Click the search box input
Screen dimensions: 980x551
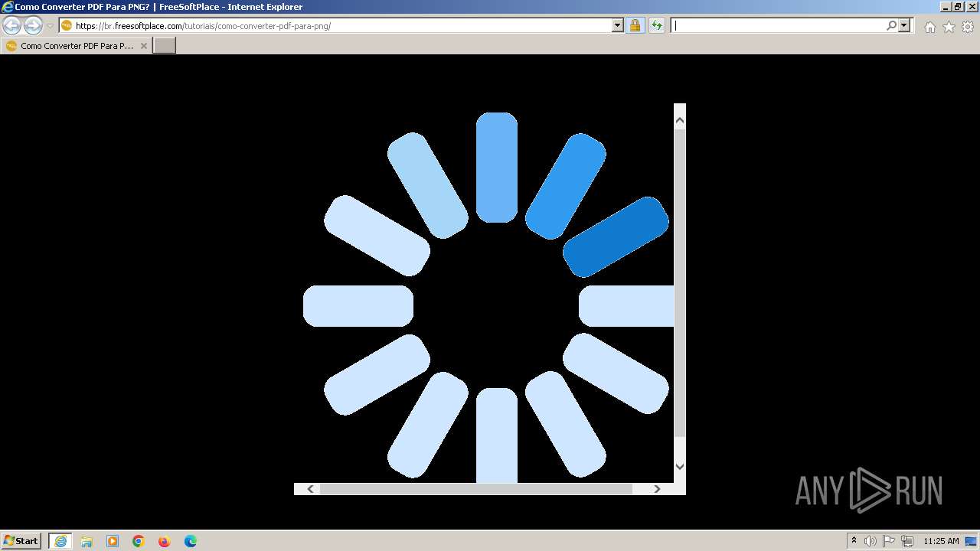tap(779, 25)
